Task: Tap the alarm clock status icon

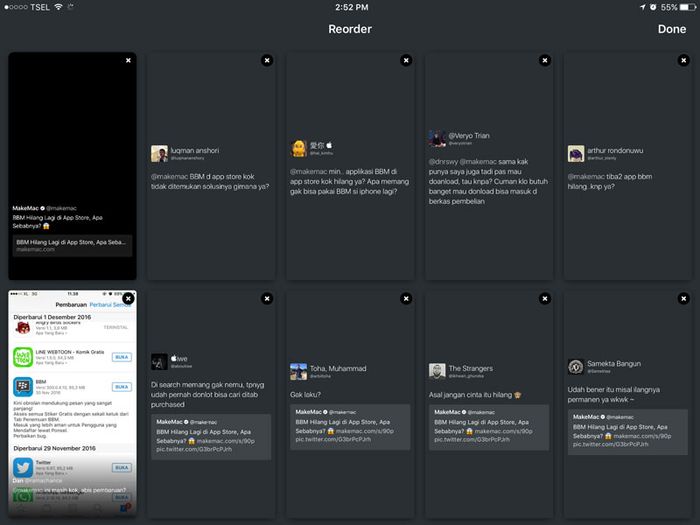Action: (653, 7)
